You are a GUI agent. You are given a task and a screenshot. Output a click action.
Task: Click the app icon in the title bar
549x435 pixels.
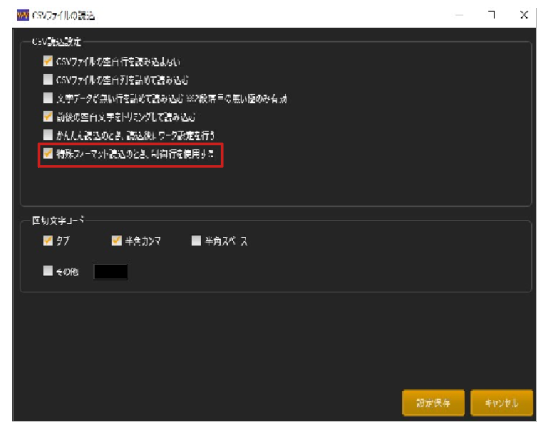point(23,15)
